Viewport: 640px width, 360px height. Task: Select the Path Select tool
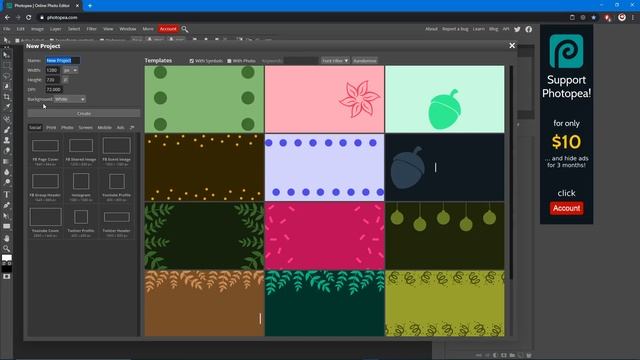click(x=7, y=216)
